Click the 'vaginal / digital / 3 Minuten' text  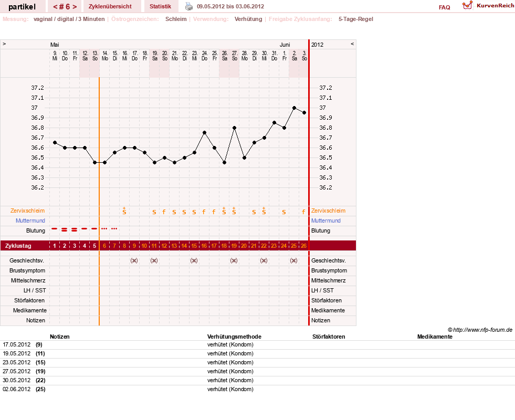[69, 19]
